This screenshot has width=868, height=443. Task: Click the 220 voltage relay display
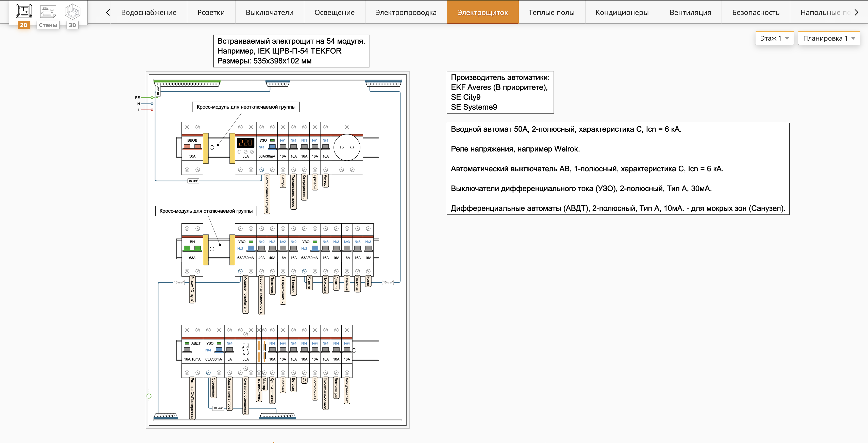pos(245,143)
